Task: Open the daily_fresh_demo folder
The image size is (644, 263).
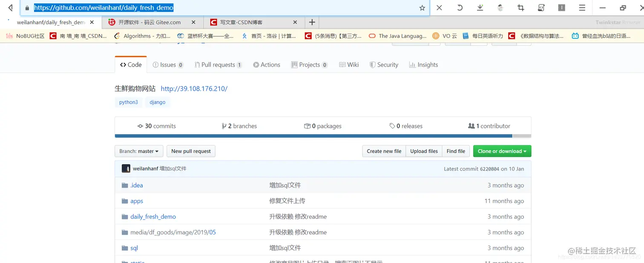Action: [x=153, y=217]
